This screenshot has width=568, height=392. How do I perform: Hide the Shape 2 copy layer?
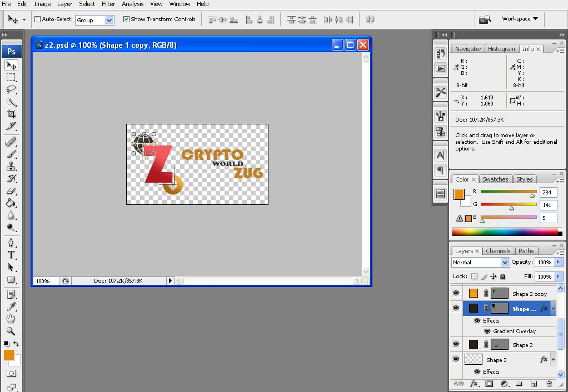(456, 293)
